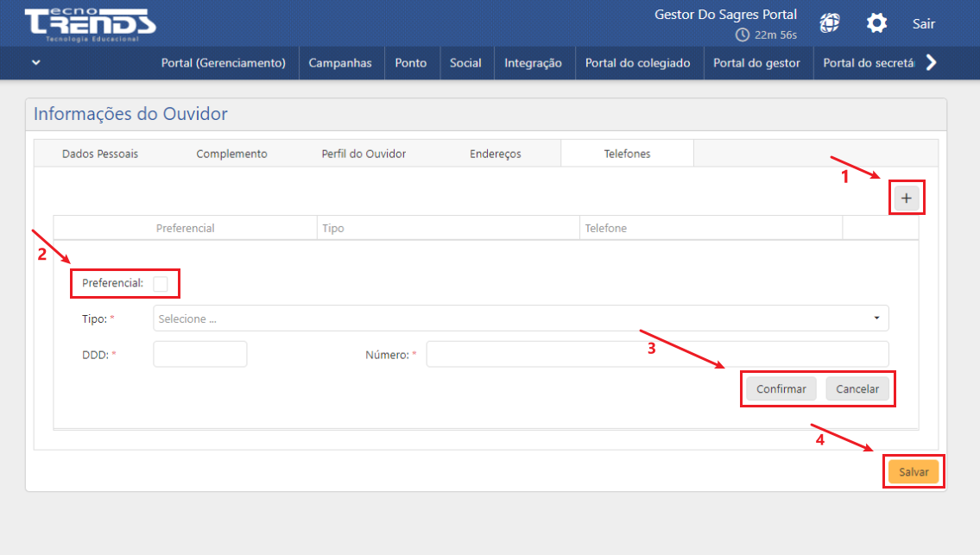Click the Sair logout link
The width and height of the screenshot is (980, 555).
click(923, 24)
